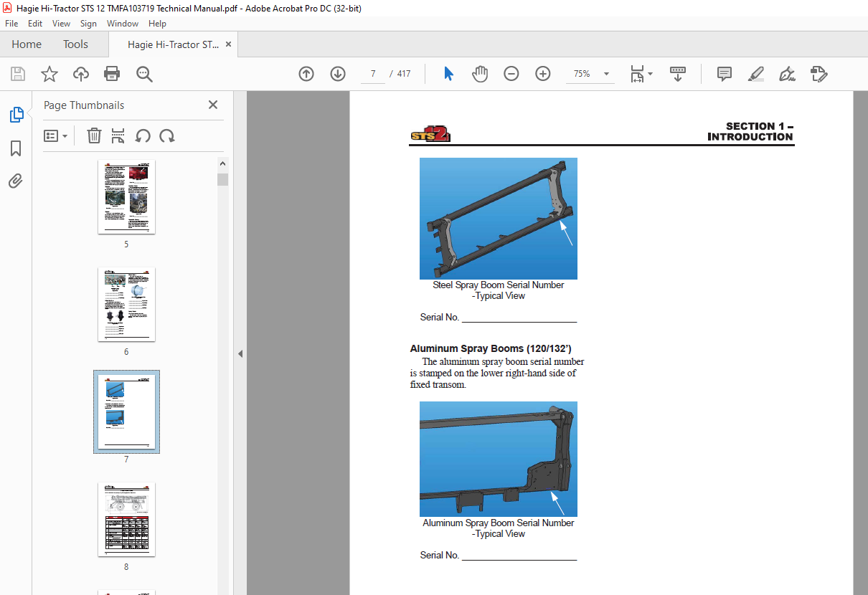This screenshot has width=868, height=595.
Task: Go to next page arrow
Action: (x=338, y=74)
